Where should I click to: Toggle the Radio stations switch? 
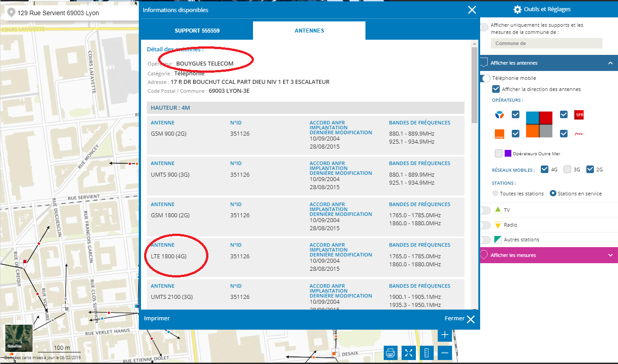(485, 225)
